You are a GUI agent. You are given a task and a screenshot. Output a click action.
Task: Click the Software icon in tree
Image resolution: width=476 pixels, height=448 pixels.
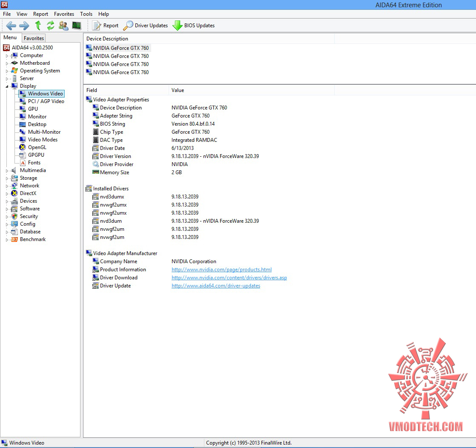coord(14,209)
